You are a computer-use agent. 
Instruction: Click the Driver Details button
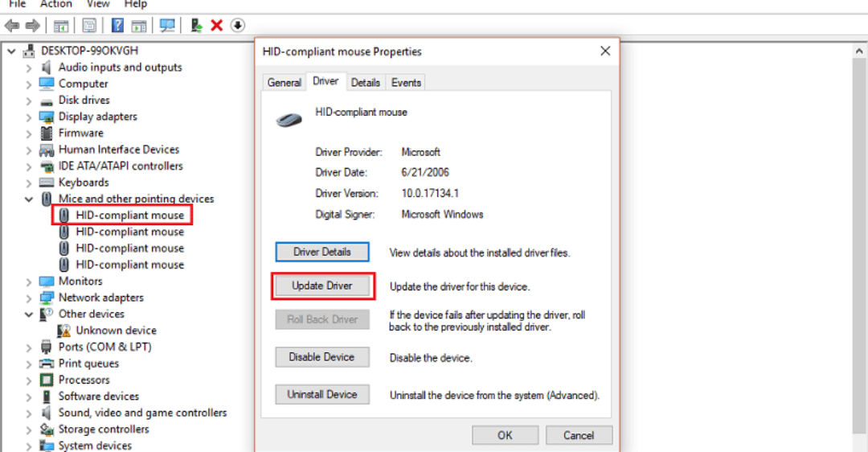(x=322, y=252)
